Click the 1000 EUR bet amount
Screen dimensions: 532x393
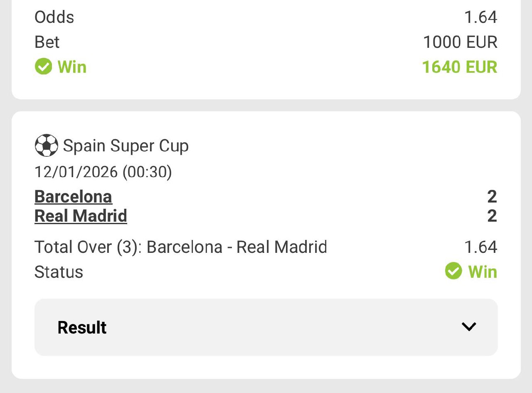[x=460, y=42]
